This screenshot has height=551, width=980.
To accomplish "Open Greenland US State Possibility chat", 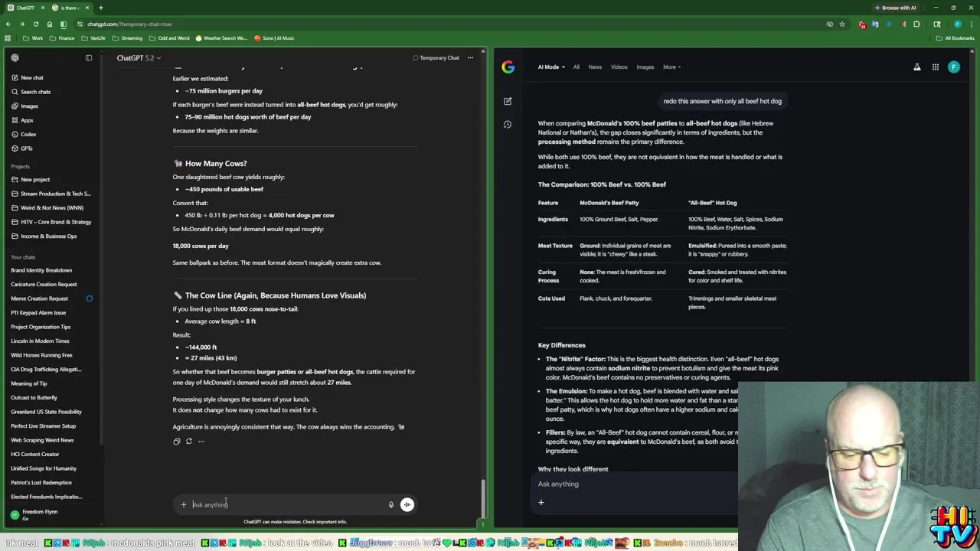I will (x=46, y=412).
